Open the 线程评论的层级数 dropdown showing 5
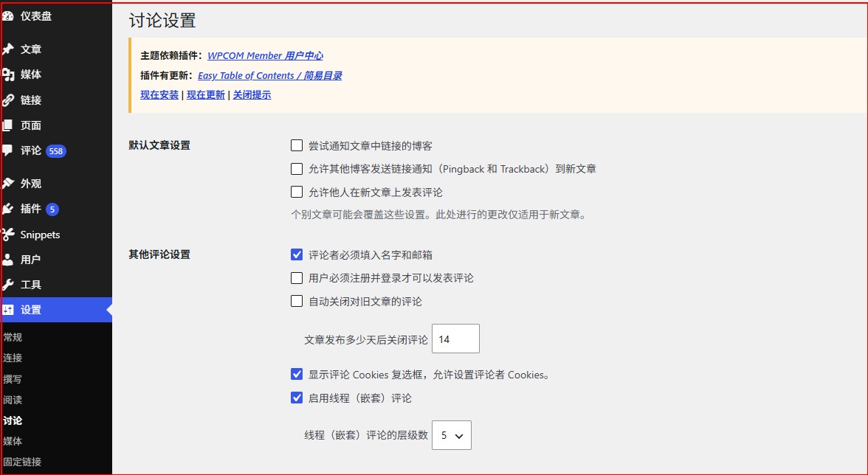This screenshot has height=475, width=868. pyautogui.click(x=452, y=435)
